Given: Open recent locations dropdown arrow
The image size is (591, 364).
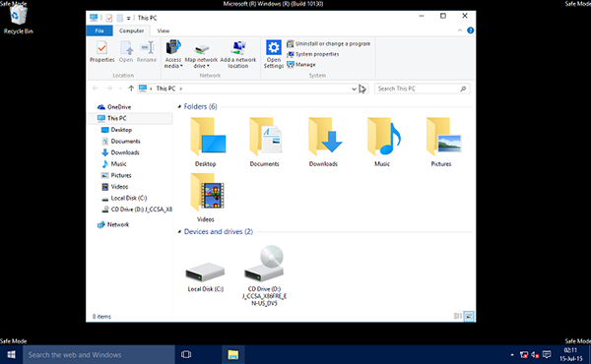Looking at the screenshot, I should click(120, 89).
